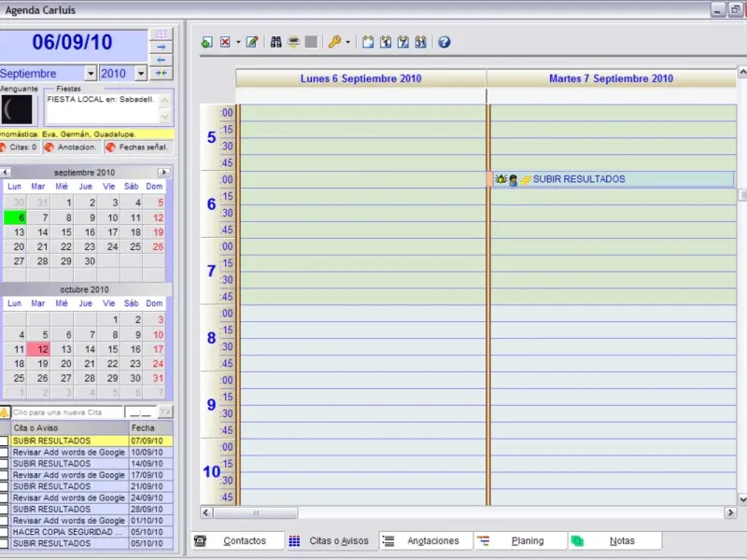Screen dimensions: 747x560
Task: Click the right arrow next-day button
Action: 162,47
